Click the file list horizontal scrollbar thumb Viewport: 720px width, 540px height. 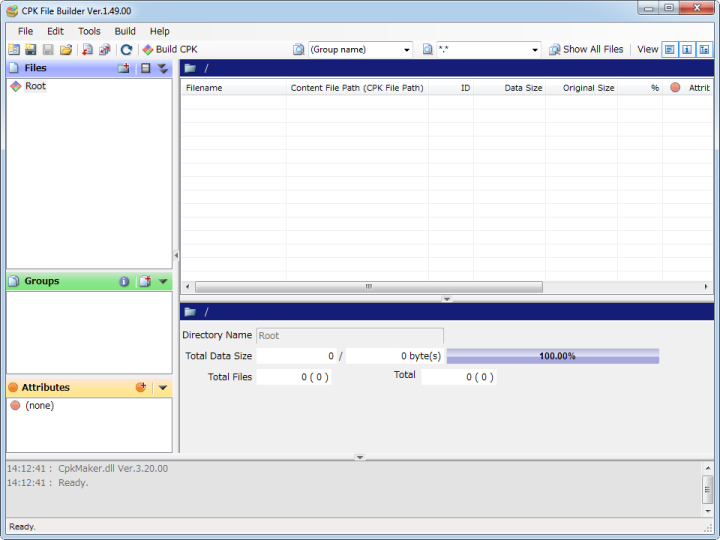pyautogui.click(x=369, y=287)
